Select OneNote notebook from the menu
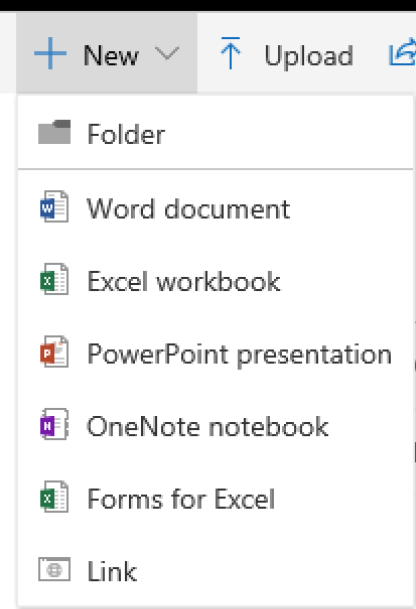Image resolution: width=416 pixels, height=609 pixels. [216, 424]
